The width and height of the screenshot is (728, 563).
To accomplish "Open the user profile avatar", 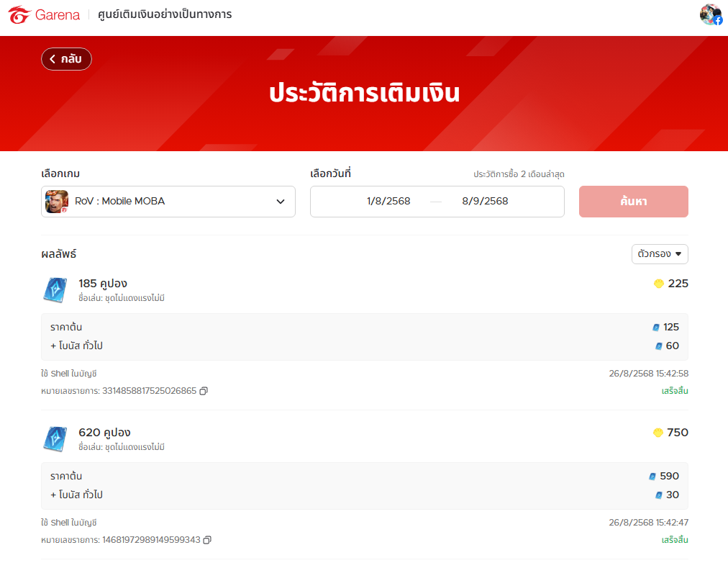I will pos(711,14).
